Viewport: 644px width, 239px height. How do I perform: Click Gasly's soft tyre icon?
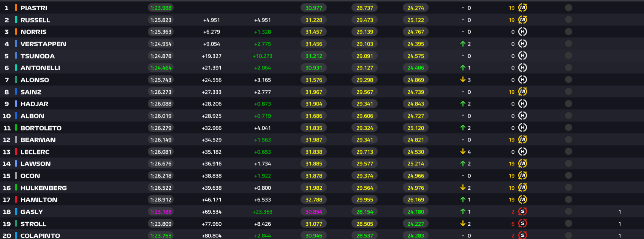[522, 212]
